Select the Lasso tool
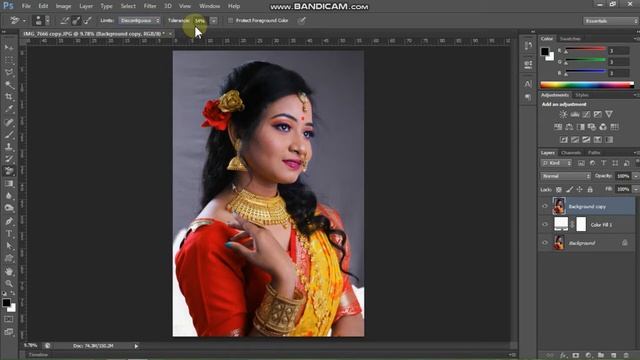The height and width of the screenshot is (360, 640). (9, 73)
